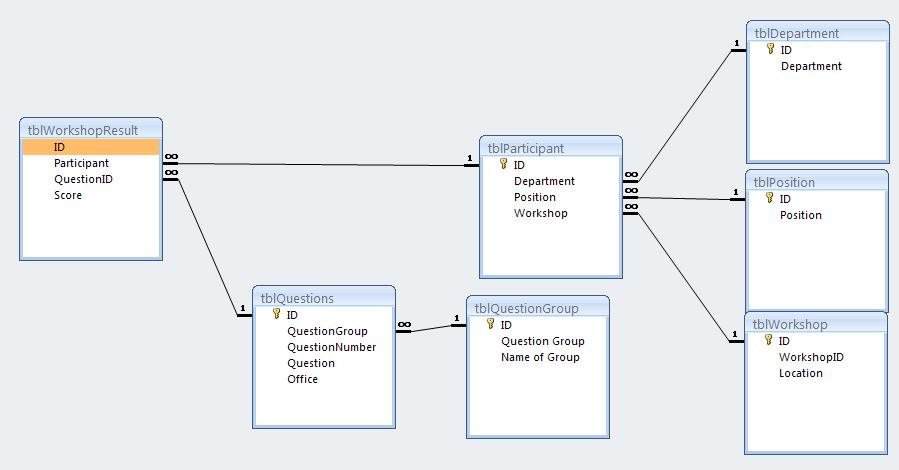
Task: Select the ID field in tblQuestions
Action: click(292, 315)
